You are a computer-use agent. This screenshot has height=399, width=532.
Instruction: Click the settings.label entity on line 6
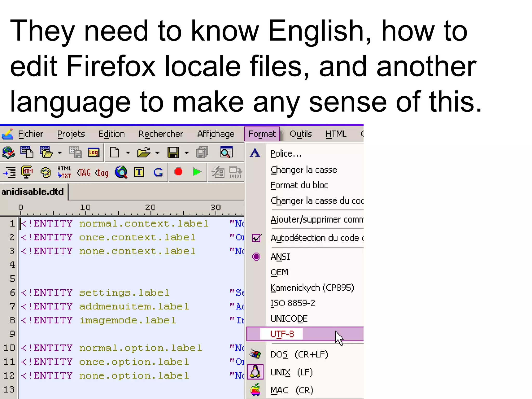tap(124, 293)
